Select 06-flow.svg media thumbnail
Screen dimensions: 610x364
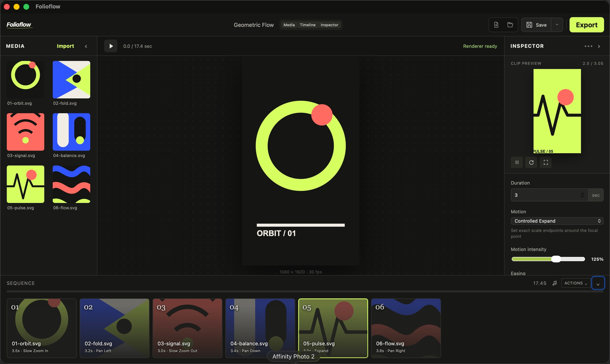click(71, 184)
